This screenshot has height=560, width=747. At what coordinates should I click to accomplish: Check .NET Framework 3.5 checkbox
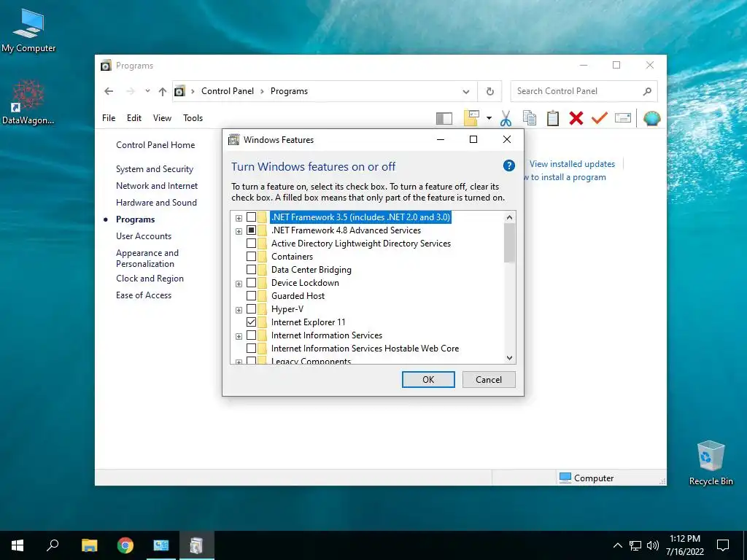coord(251,217)
